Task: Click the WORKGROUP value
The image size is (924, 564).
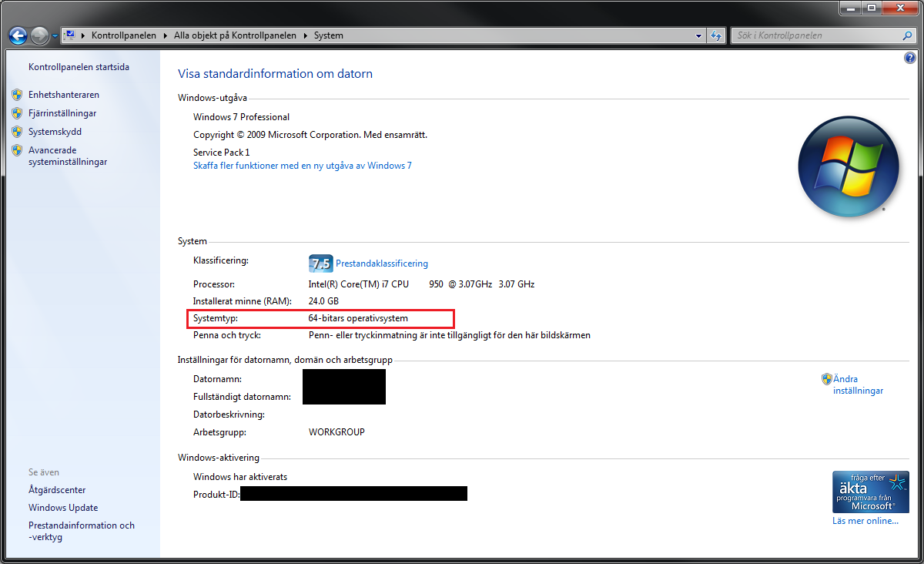Action: click(x=336, y=432)
